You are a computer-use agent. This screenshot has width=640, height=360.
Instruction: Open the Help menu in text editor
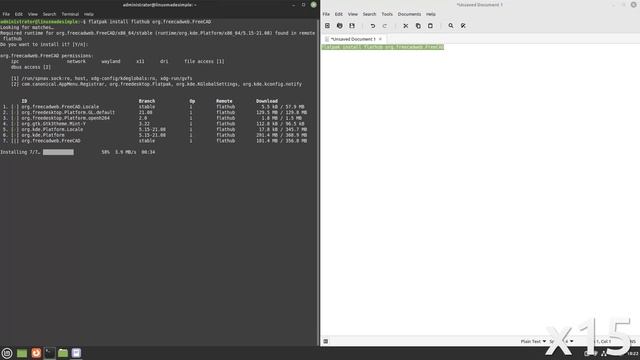click(431, 14)
